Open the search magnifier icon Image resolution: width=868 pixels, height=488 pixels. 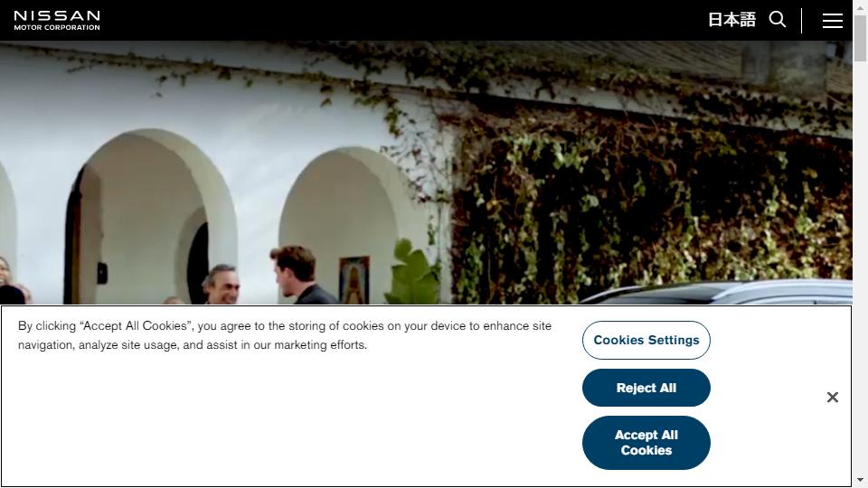[778, 20]
